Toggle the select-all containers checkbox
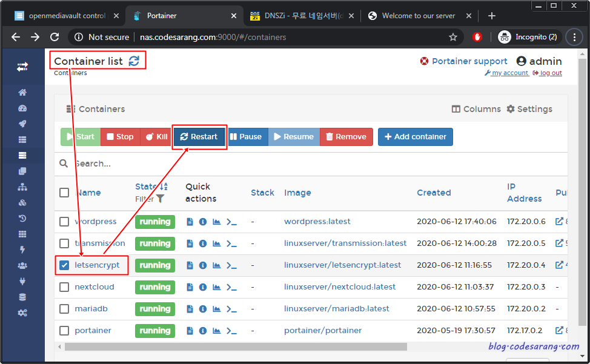 pyautogui.click(x=64, y=193)
